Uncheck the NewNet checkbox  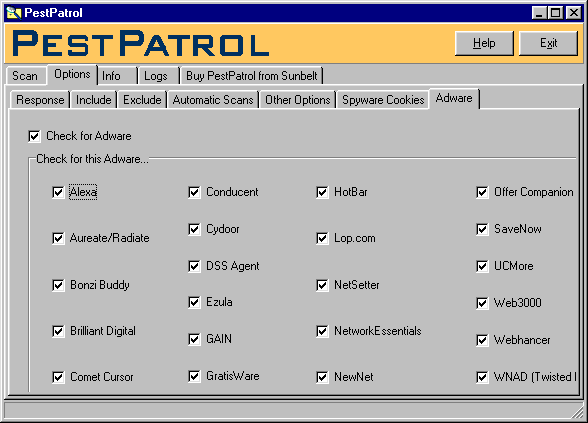coord(322,377)
